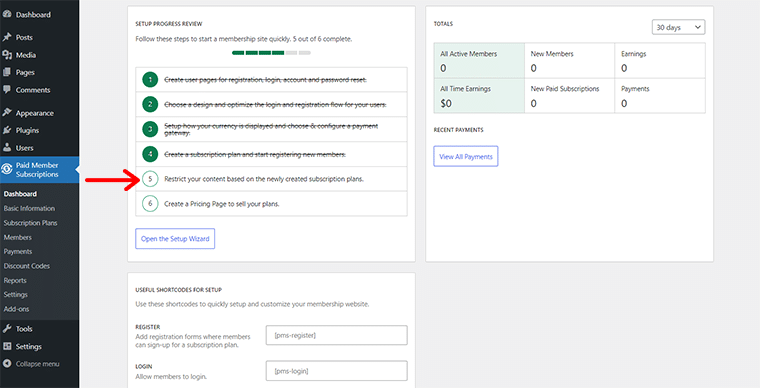Click the All Active Members stat cell
The width and height of the screenshot is (760, 388).
[x=479, y=61]
